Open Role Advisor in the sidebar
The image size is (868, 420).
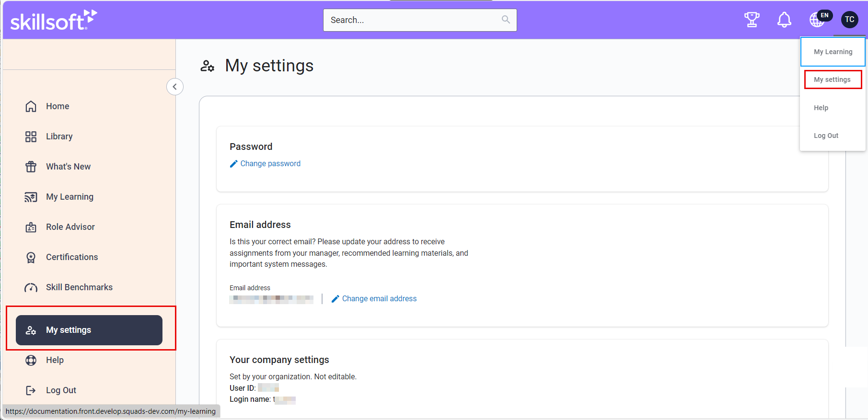pyautogui.click(x=70, y=227)
